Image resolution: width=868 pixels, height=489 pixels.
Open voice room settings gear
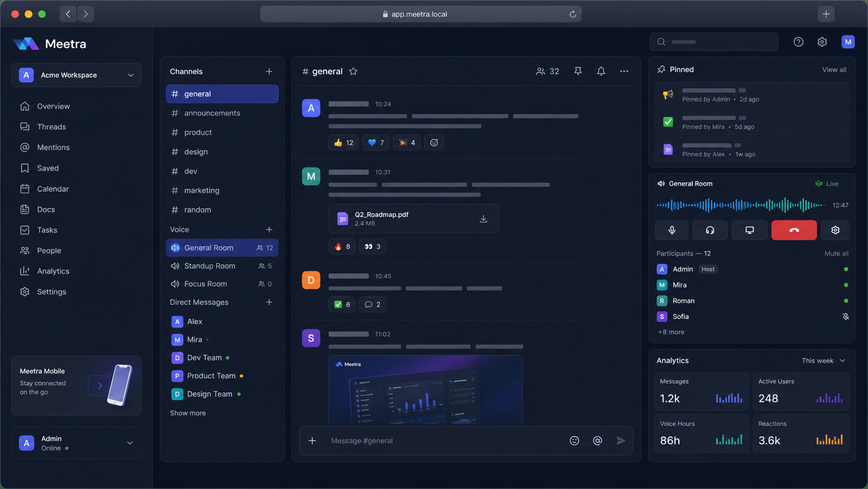(835, 230)
